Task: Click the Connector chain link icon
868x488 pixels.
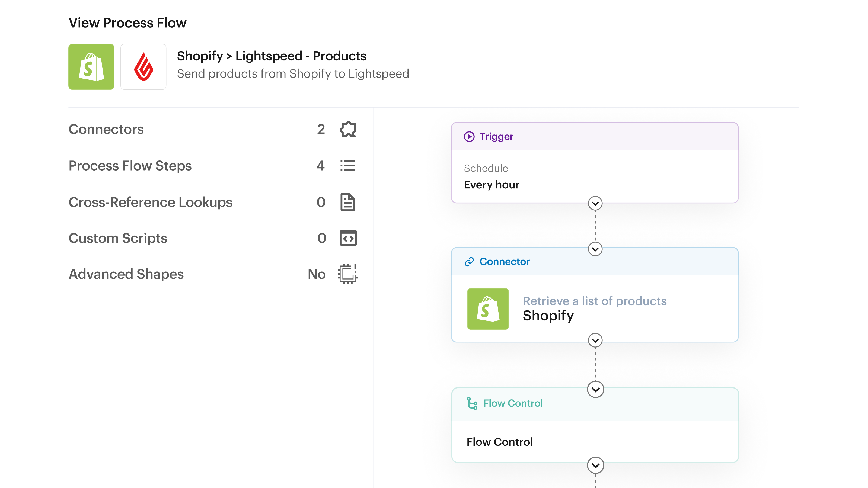Action: 469,262
